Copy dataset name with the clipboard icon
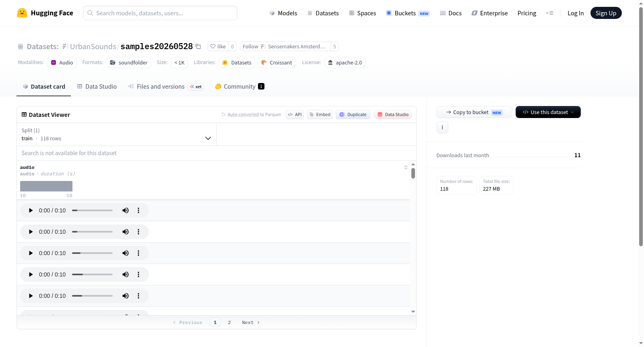The image size is (644, 347). tap(198, 46)
